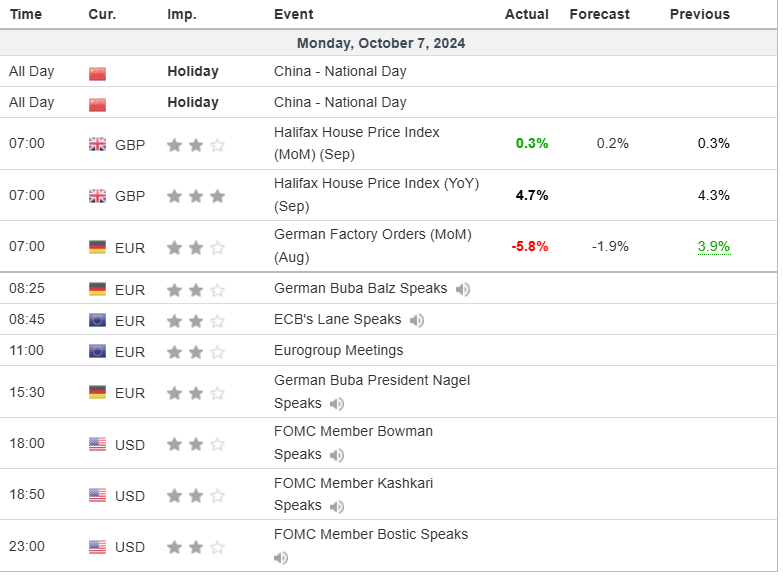Image resolution: width=783 pixels, height=580 pixels.
Task: Click the first China - National Day event
Action: coord(340,72)
